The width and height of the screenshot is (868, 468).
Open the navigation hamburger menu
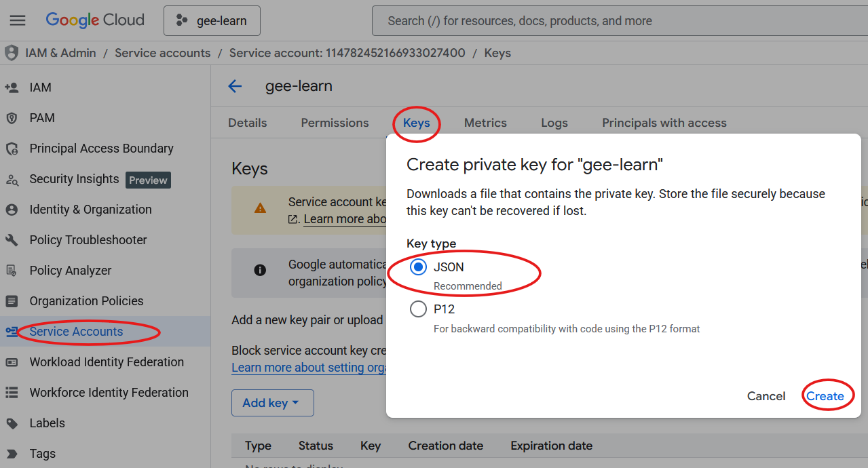click(x=18, y=20)
